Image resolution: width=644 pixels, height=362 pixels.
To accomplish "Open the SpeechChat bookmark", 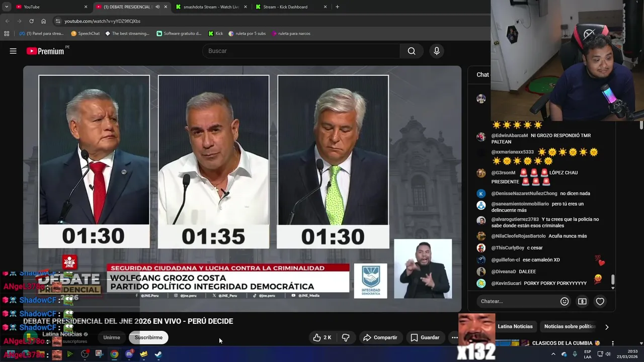I will pyautogui.click(x=86, y=34).
